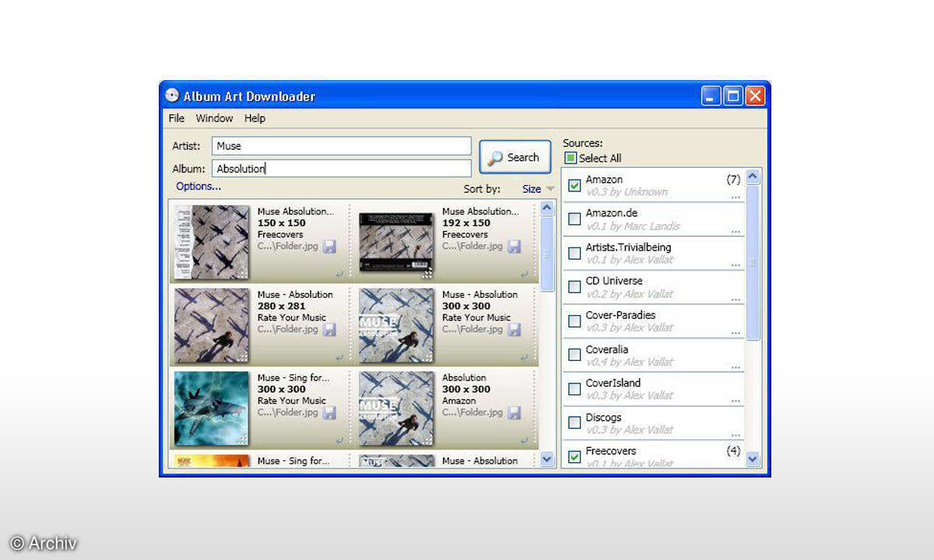Enable the Amazon.de source

[574, 219]
